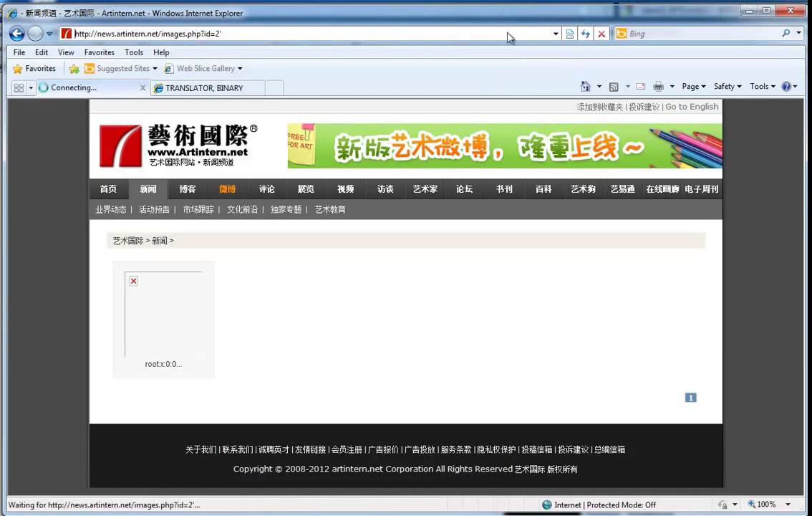
Task: Click the Print icon
Action: point(658,87)
